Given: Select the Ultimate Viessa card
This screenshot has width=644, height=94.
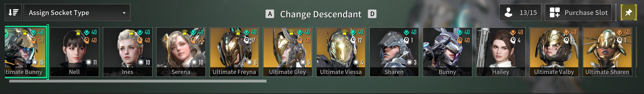Looking at the screenshot, I should coord(341,52).
